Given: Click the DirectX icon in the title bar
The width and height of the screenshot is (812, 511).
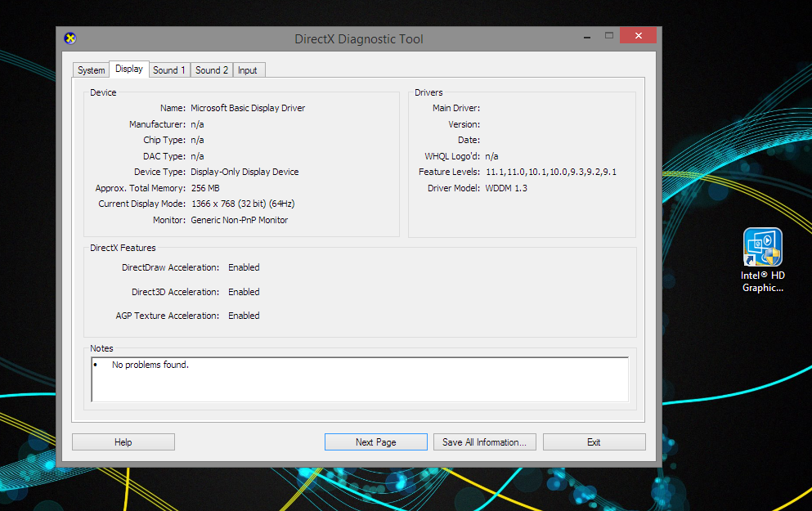Looking at the screenshot, I should [x=70, y=38].
